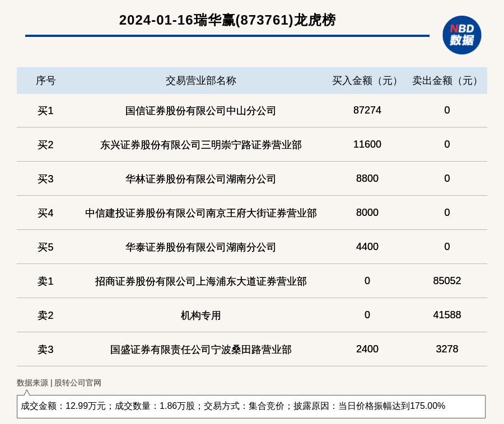This screenshot has height=424, width=504.
Task: Click the buy amount 8800
Action: click(367, 178)
